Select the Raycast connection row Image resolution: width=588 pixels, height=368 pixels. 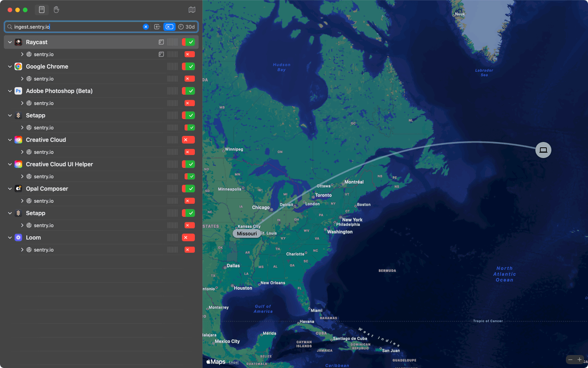point(101,42)
